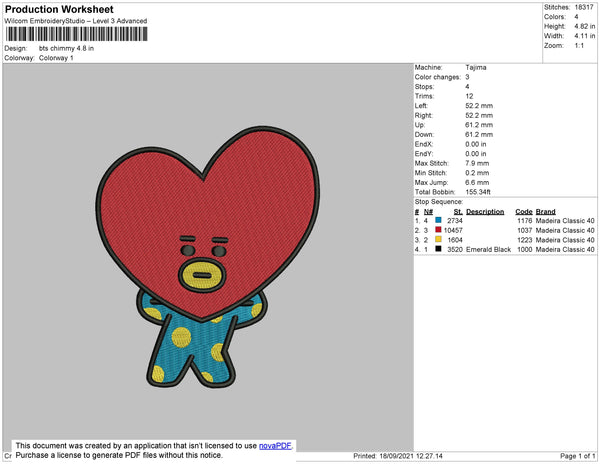Click the Min Stitch value '0.2 mm'
The height and width of the screenshot is (464, 600).
477,173
